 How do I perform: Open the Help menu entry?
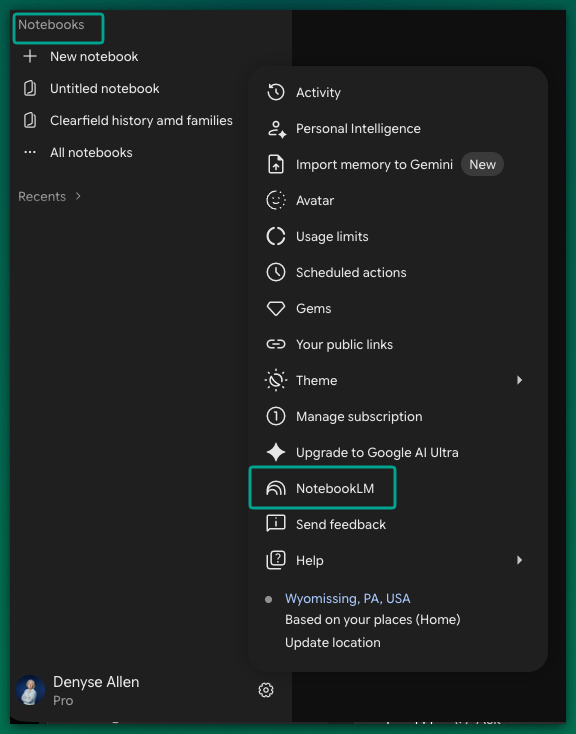tap(398, 560)
